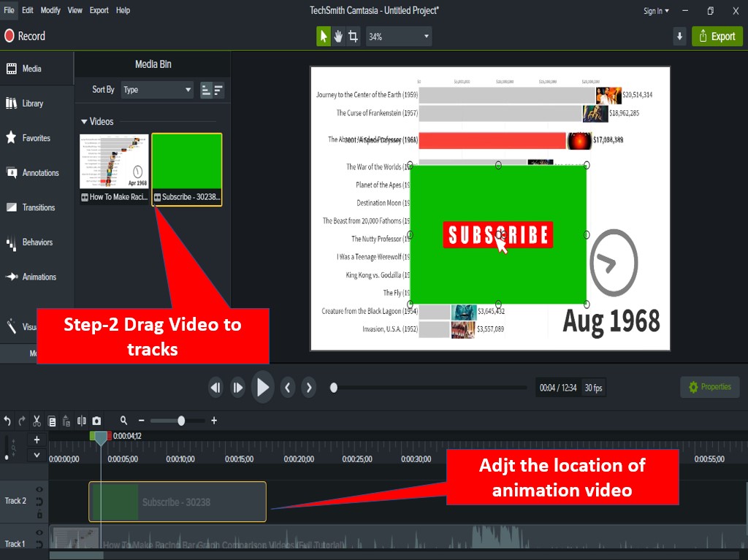Cut the selection with the scissors icon
748x560 pixels.
[37, 421]
